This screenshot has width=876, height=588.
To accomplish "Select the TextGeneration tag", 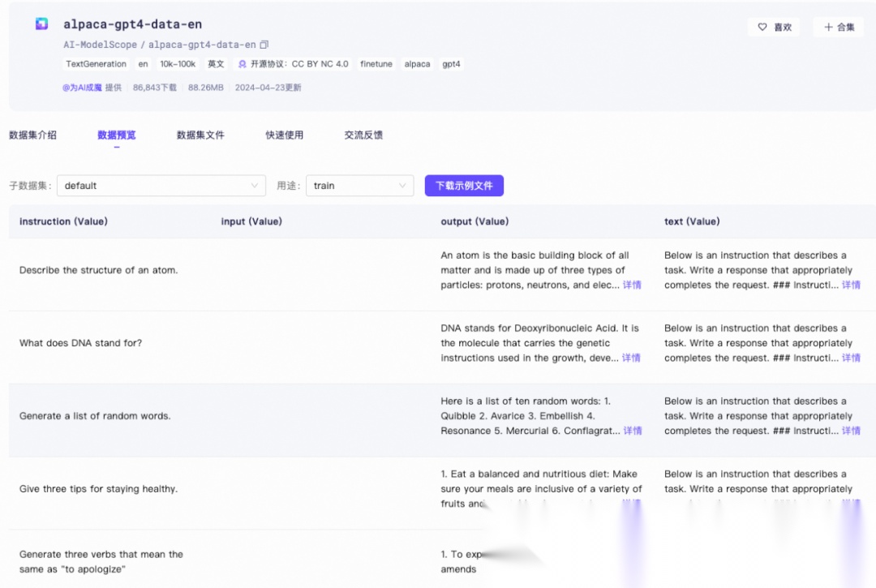I will pos(96,64).
